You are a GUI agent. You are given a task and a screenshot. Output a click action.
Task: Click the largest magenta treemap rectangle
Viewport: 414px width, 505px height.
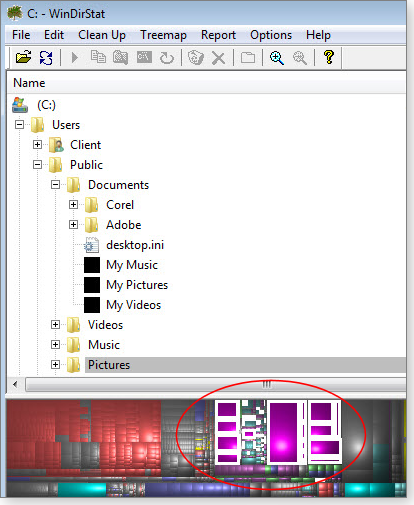click(283, 433)
